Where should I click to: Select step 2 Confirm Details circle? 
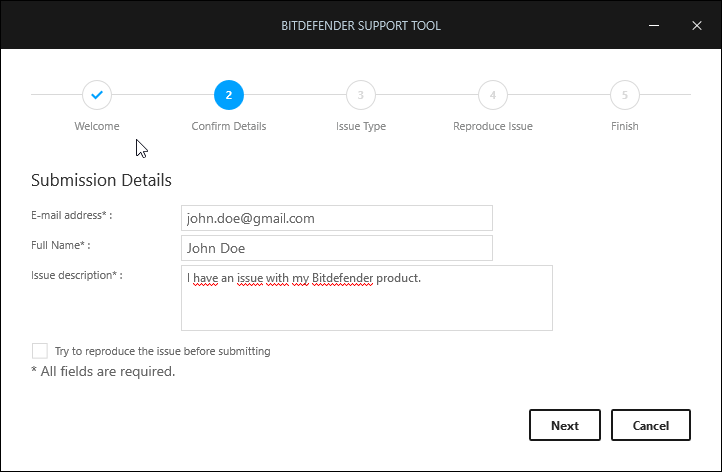[x=229, y=95]
